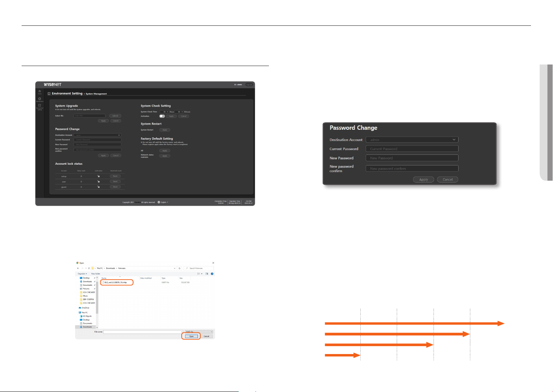The height and width of the screenshot is (392, 553).
Task: Open help icon in Open dialog
Action: (212, 274)
